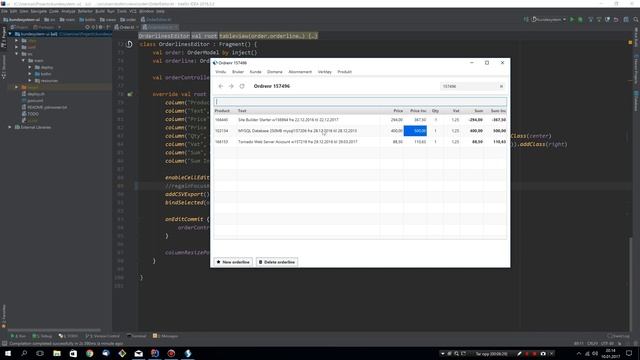Open the Project tool window side tab
Image resolution: width=640 pixels, height=360 pixels.
3,38
